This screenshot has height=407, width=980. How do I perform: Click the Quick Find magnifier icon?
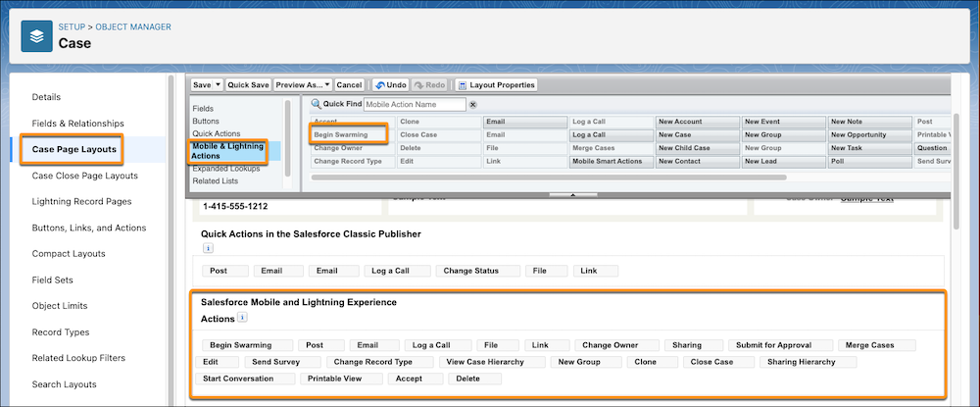[x=317, y=104]
